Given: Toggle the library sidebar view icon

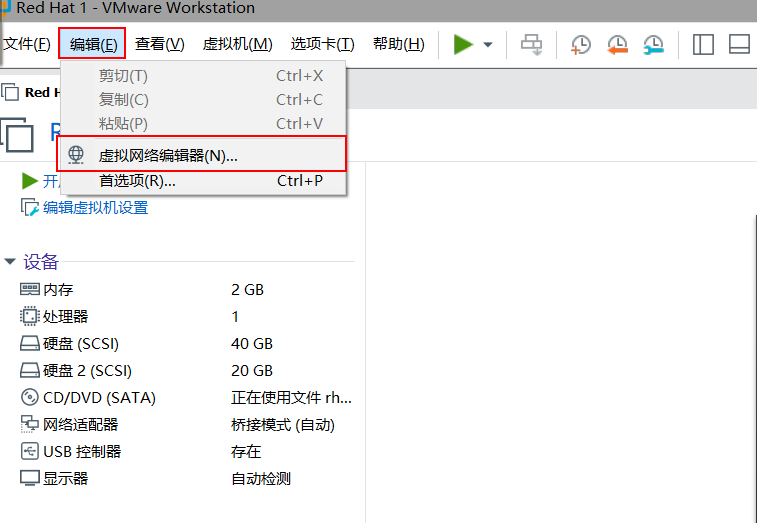Looking at the screenshot, I should (x=703, y=44).
